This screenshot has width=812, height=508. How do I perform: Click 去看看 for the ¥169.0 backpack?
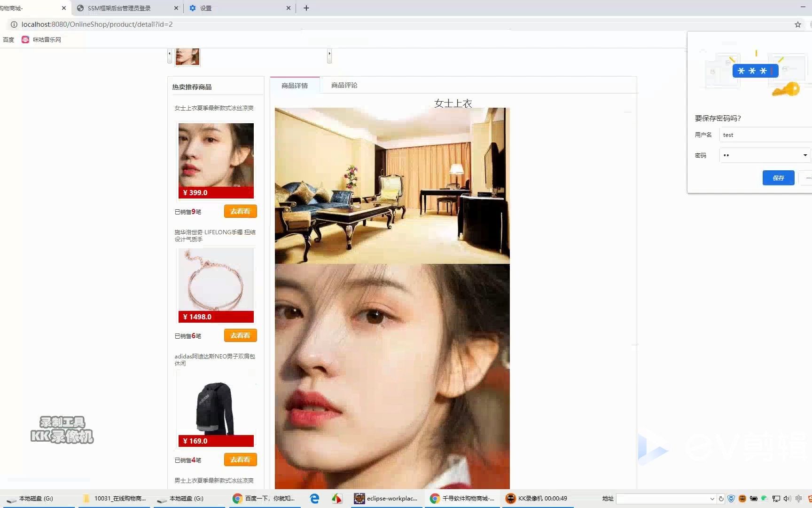coord(240,460)
